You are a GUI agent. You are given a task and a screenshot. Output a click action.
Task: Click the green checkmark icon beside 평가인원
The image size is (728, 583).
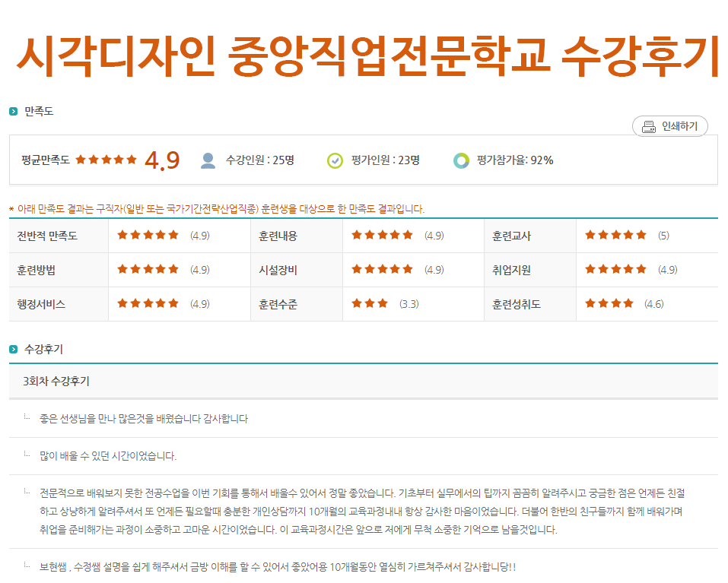pos(335,160)
